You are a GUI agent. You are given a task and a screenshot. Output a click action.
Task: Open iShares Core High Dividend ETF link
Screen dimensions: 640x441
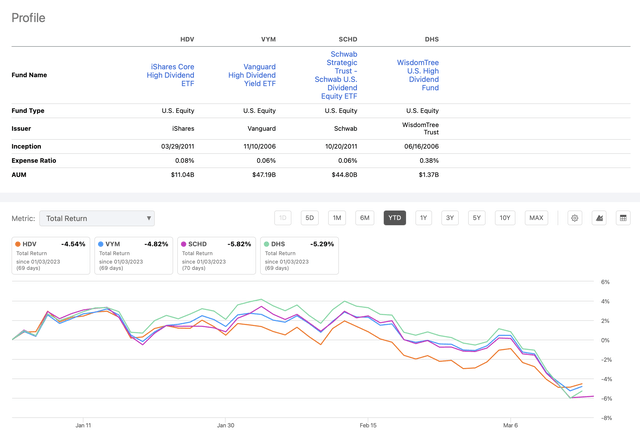170,75
